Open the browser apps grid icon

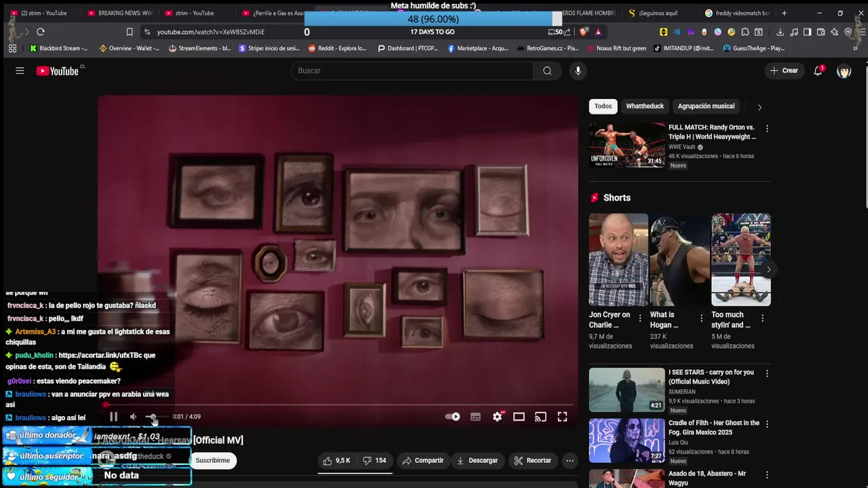[12, 48]
